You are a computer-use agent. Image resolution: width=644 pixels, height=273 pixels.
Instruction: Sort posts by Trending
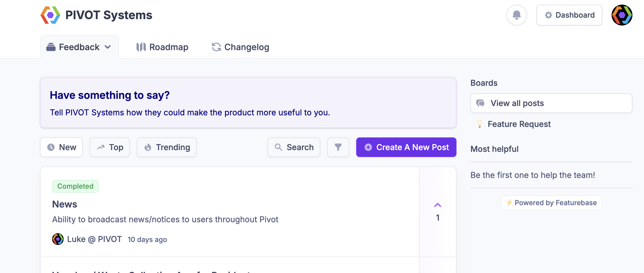[x=167, y=147]
